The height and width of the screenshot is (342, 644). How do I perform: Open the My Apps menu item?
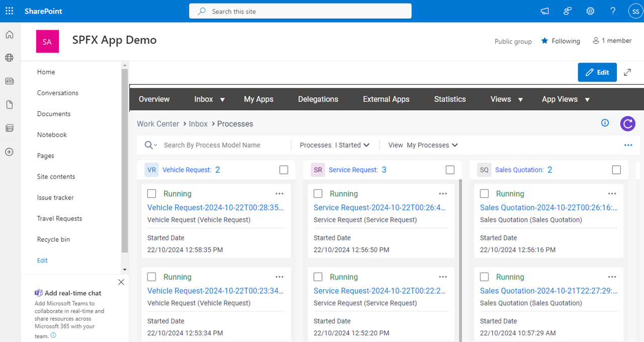(x=259, y=99)
